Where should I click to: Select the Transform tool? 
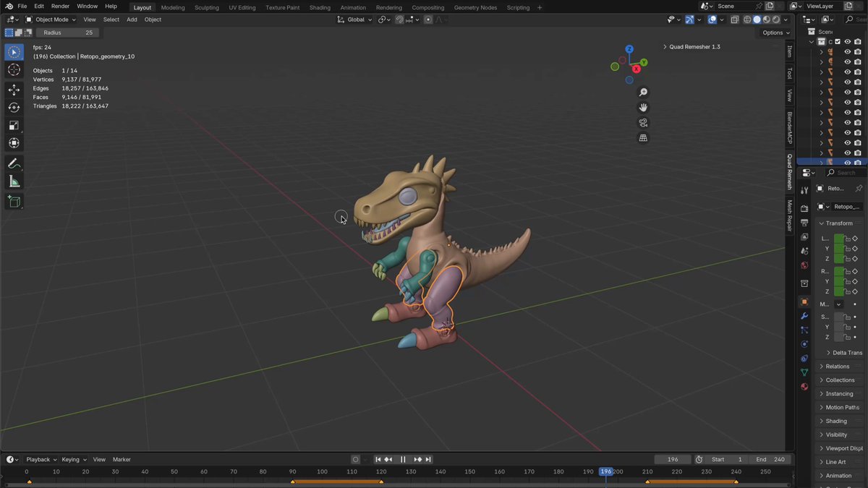(14, 143)
